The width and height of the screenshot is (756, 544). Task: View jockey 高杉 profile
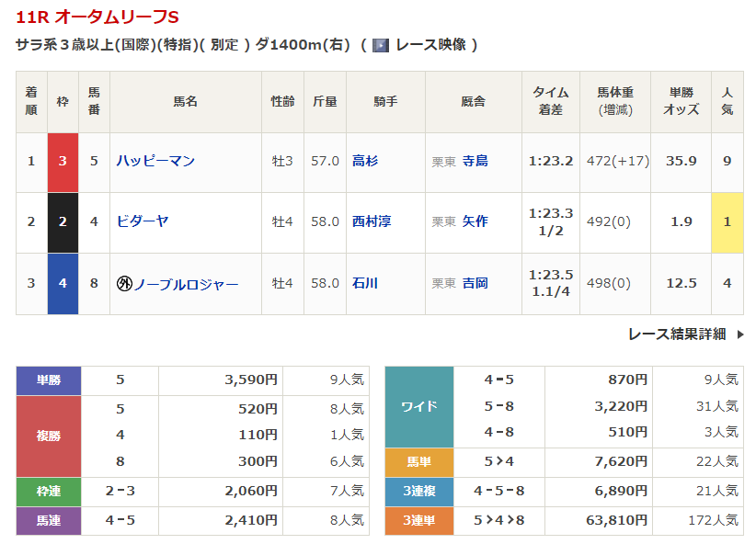pos(365,162)
